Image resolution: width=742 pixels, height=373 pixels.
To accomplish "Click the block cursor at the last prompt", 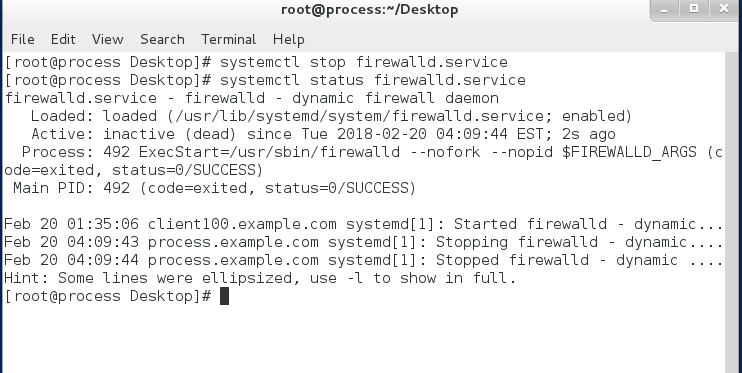I will pos(224,296).
